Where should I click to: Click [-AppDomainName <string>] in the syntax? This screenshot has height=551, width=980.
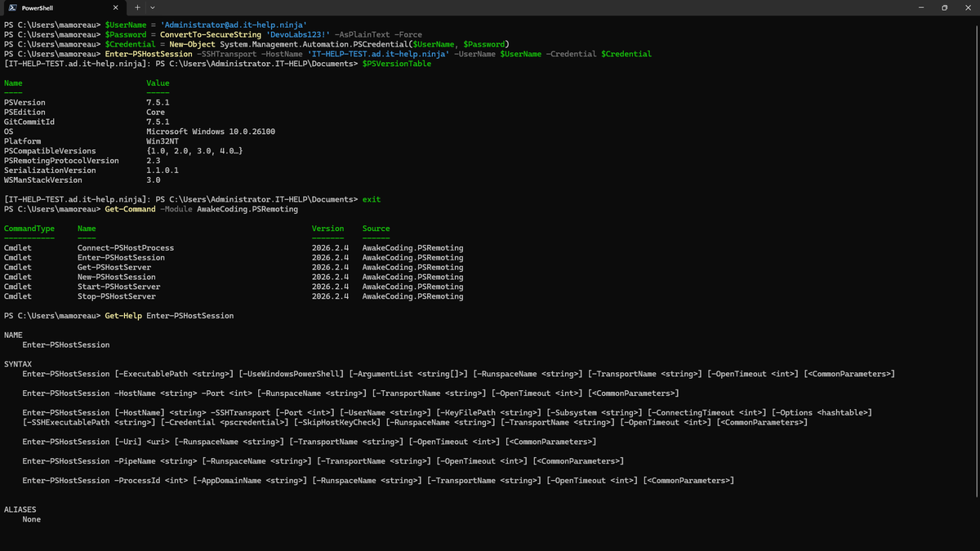(x=250, y=481)
